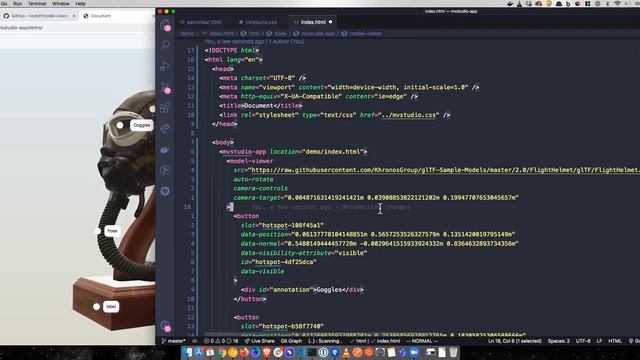The height and width of the screenshot is (360, 640).
Task: Open Live Share activity bar icon
Action: [165, 129]
